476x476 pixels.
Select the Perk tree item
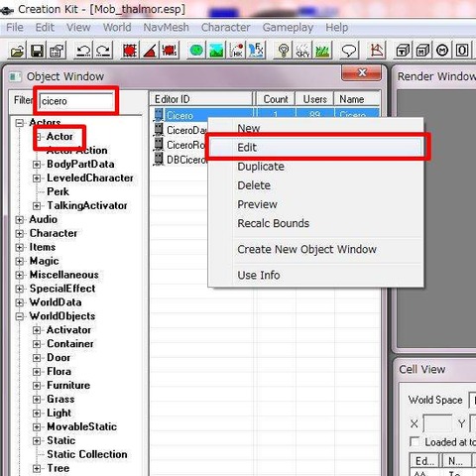[x=58, y=191]
